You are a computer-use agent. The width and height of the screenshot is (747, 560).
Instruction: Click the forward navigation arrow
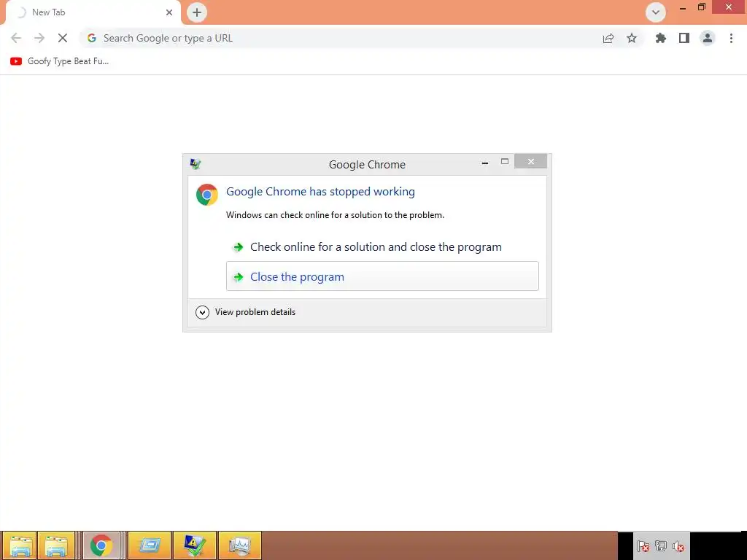tap(39, 38)
